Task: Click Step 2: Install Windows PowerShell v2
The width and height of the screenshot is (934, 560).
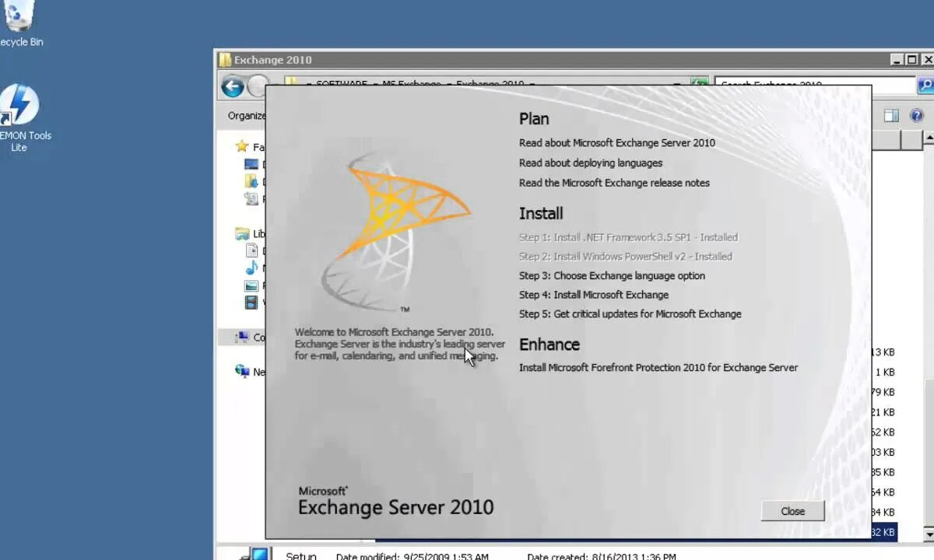Action: pos(626,257)
